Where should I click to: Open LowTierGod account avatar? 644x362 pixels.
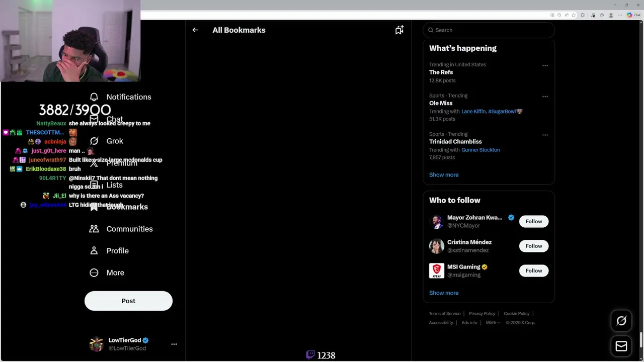(x=96, y=344)
